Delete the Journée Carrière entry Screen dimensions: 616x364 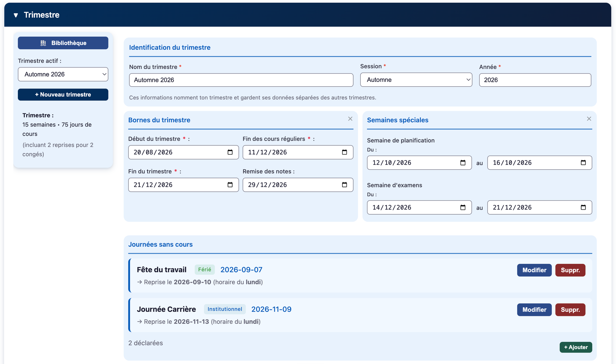click(x=570, y=310)
